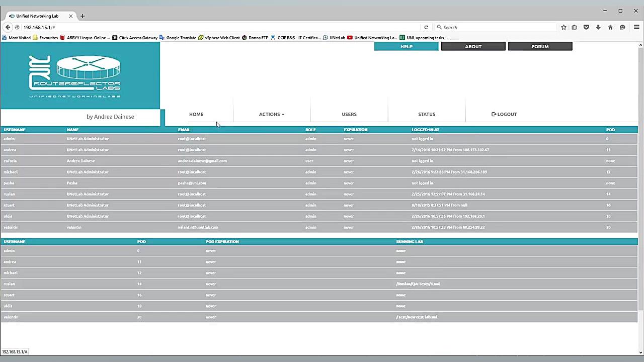Click the EMAIL column header
Image resolution: width=644 pixels, height=362 pixels.
tap(184, 130)
